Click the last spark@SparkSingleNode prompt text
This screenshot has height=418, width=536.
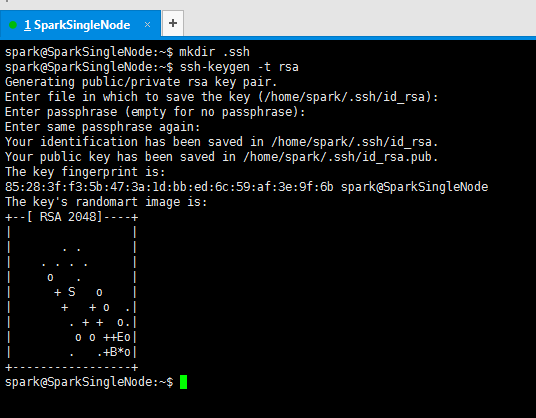click(89, 382)
